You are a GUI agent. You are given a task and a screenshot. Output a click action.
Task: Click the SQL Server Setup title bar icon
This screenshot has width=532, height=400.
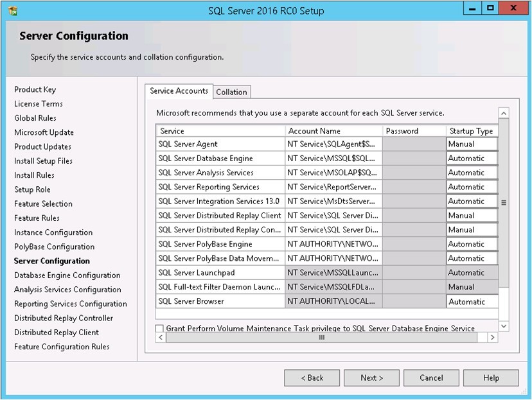click(x=13, y=11)
